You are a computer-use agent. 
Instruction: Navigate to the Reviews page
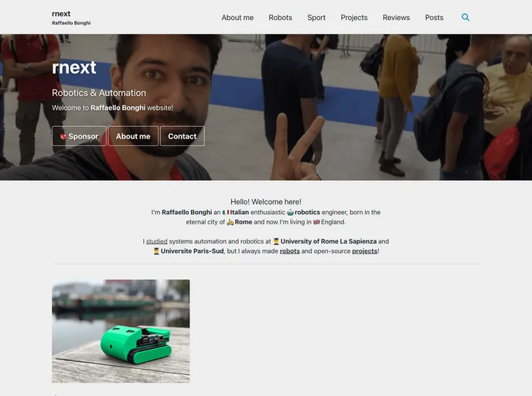click(x=396, y=17)
